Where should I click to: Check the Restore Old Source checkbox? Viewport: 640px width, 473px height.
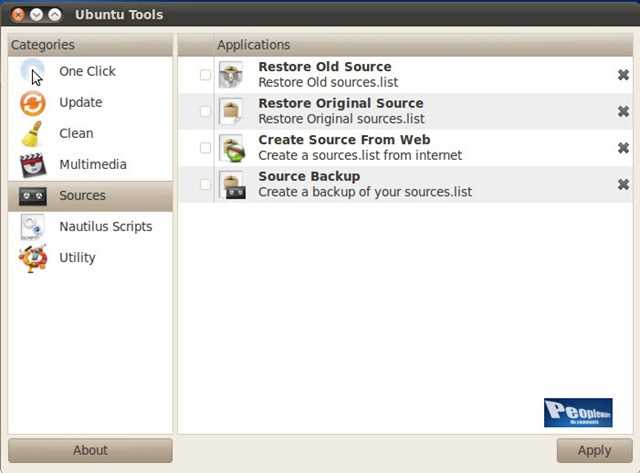click(205, 75)
